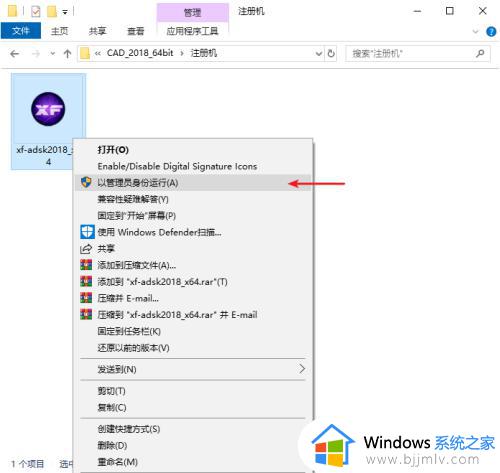Click the folder icon in the title bar

[12, 11]
